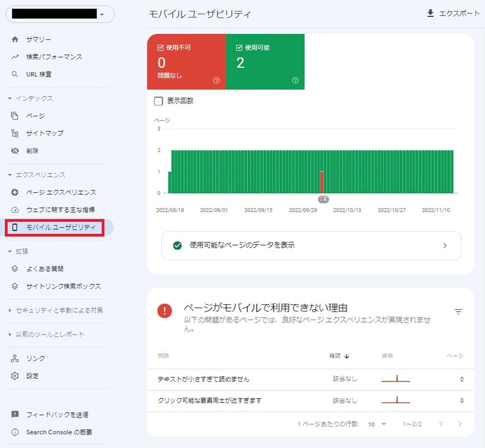Click フィードバックを送信
Image resolution: width=485 pixels, height=448 pixels.
[x=58, y=414]
